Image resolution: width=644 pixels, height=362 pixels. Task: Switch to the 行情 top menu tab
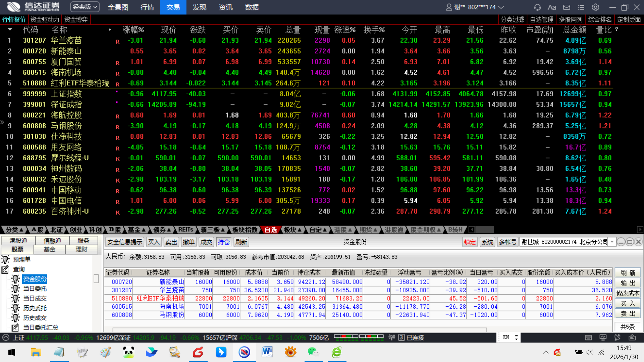(x=147, y=7)
